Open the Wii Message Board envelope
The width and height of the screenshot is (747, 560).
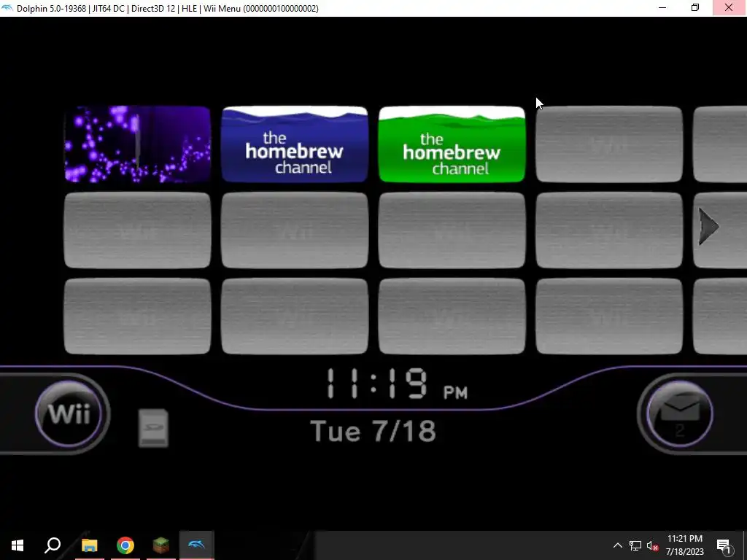679,413
